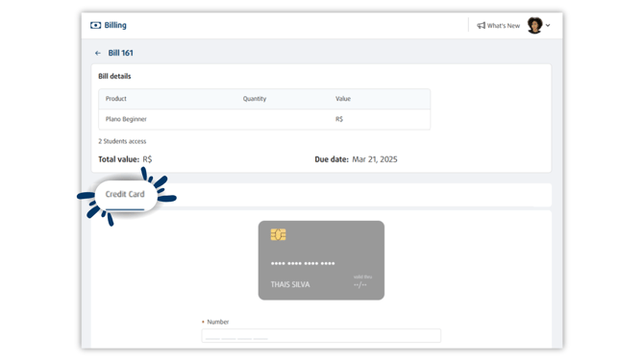Viewport: 644px width, 361px height.
Task: Click the card chip icon
Action: (278, 234)
